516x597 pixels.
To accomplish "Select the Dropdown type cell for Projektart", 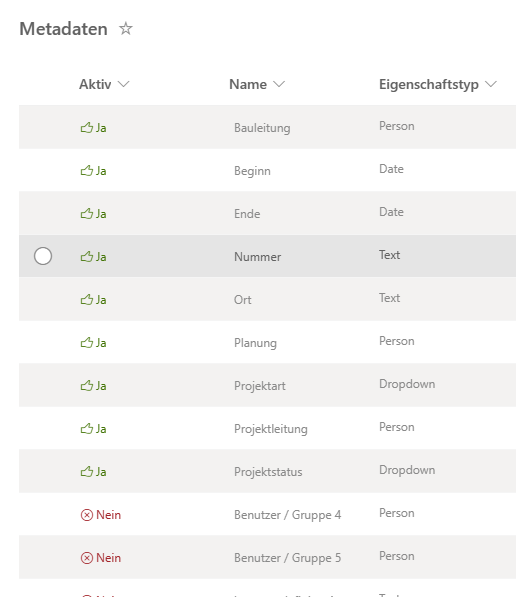I will tap(407, 384).
